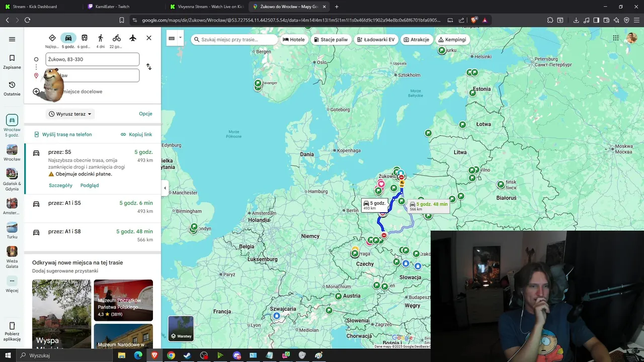Image resolution: width=644 pixels, height=362 pixels.
Task: Open Brave Leo AI icon
Action: (616, 20)
